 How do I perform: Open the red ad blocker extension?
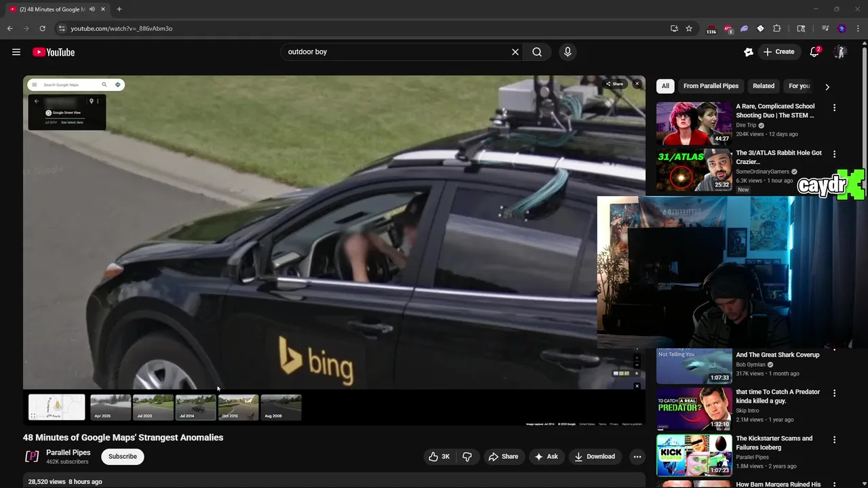click(728, 28)
